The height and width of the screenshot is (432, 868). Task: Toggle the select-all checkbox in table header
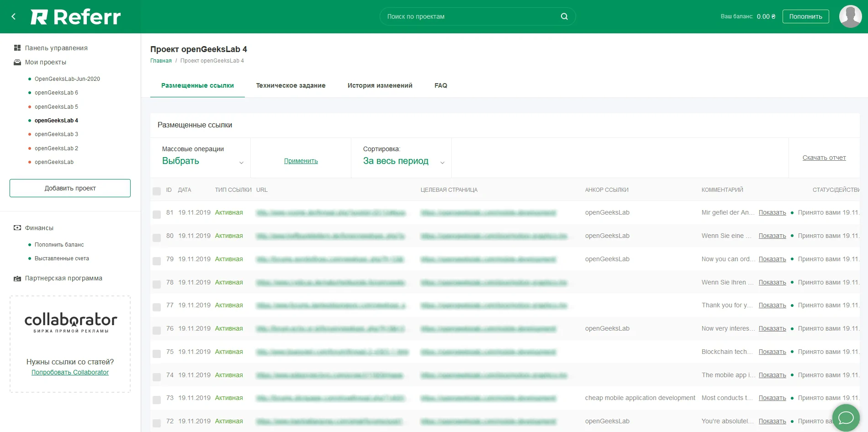pyautogui.click(x=157, y=191)
